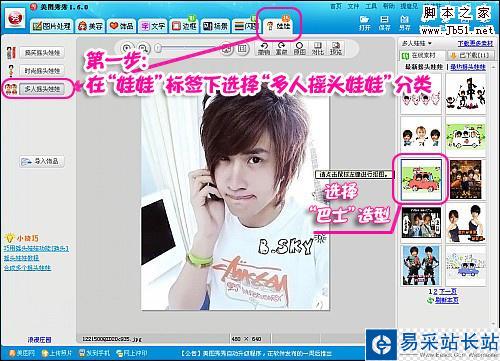Click the fit-to-window icon beside undo
The image size is (500, 361).
[x=243, y=49]
